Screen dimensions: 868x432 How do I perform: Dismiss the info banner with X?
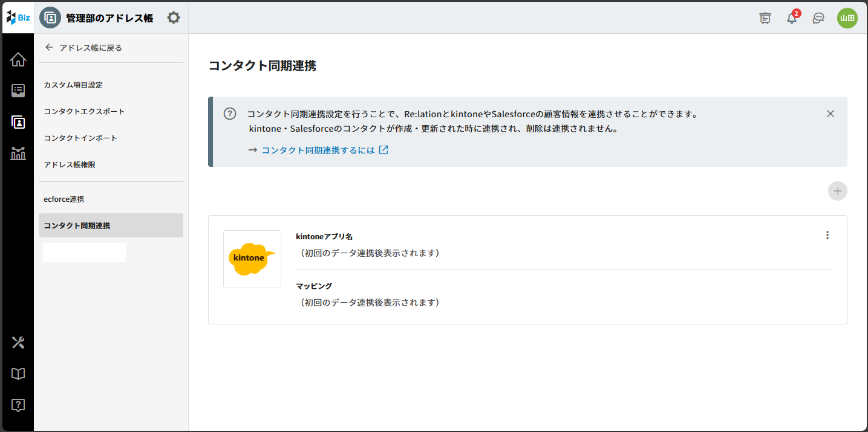click(x=830, y=114)
